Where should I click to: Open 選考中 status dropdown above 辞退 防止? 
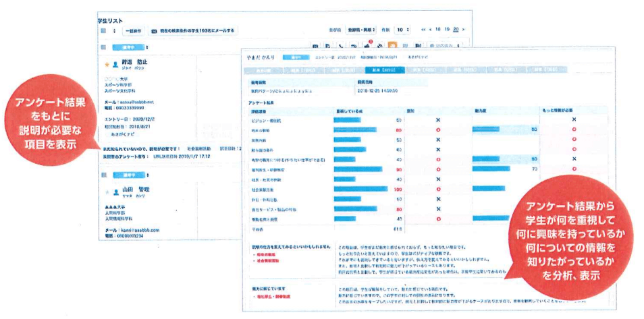click(130, 48)
